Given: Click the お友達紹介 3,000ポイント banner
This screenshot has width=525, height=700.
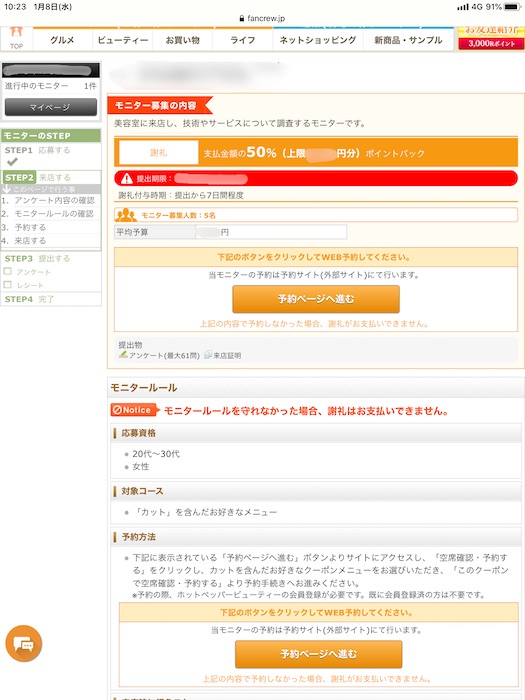Looking at the screenshot, I should coord(491,38).
